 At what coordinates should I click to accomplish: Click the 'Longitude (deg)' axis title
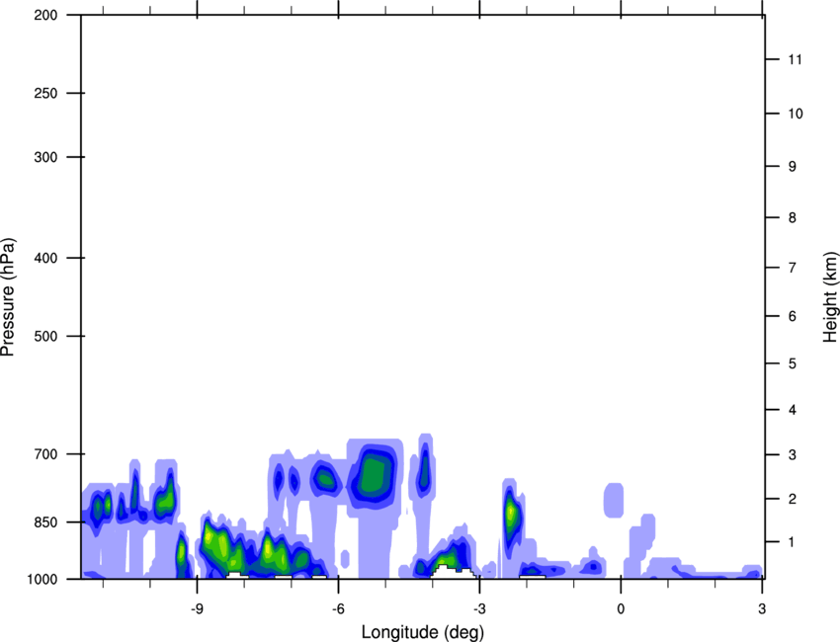(423, 632)
